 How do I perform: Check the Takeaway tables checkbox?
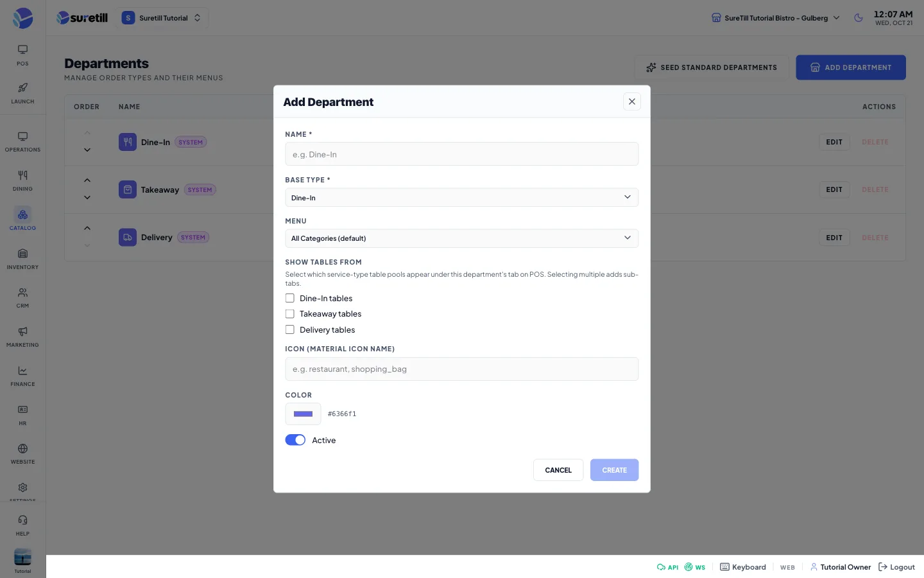click(290, 314)
